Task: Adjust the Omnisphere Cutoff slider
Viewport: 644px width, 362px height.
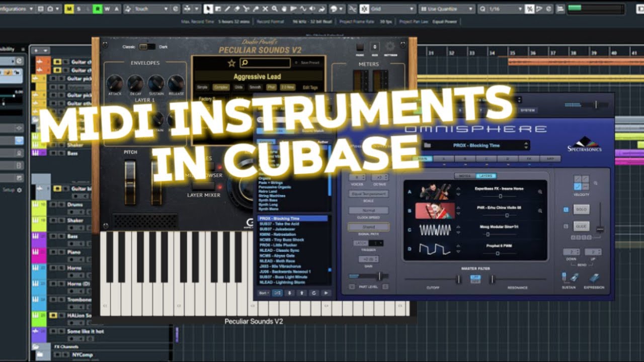Action: coord(458,279)
